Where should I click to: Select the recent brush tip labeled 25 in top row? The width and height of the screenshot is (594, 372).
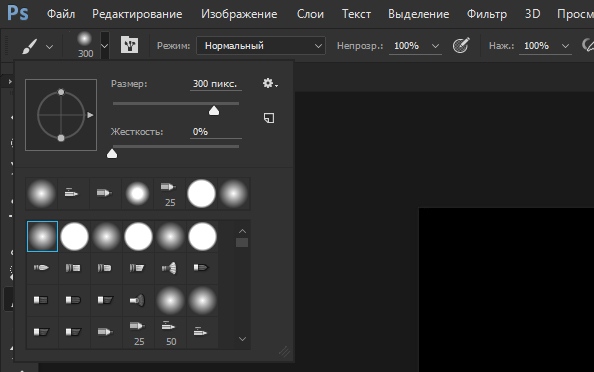click(170, 194)
